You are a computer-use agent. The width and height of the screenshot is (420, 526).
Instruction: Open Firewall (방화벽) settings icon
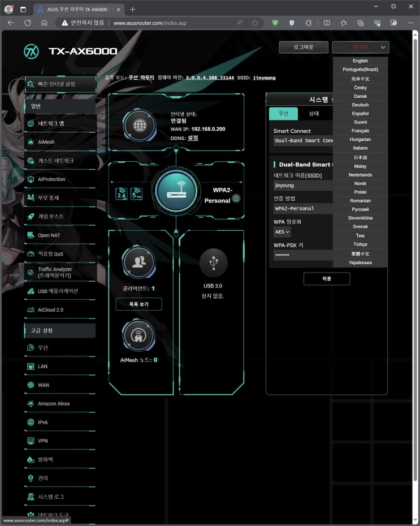[31, 459]
